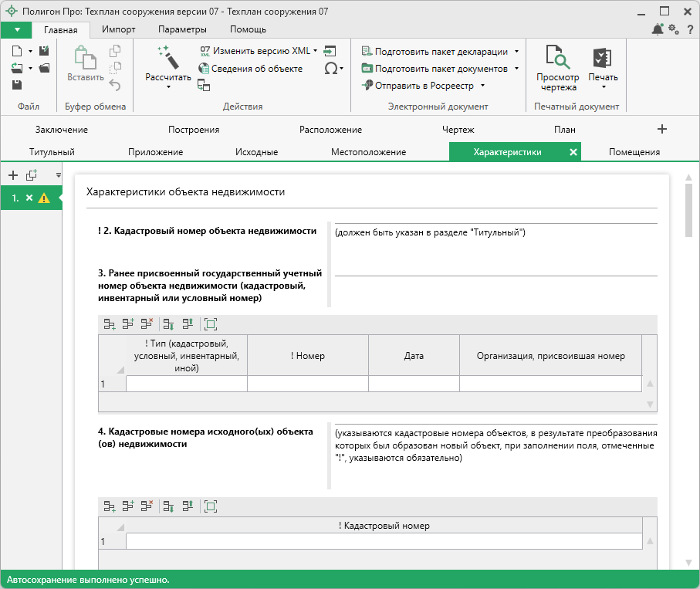
Task: Open the Местоположение section tab
Action: (x=368, y=152)
